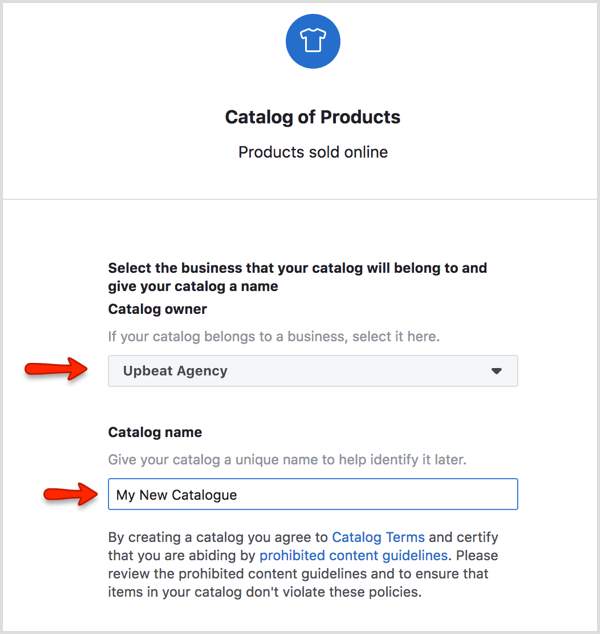The height and width of the screenshot is (634, 600).
Task: Open the Upbeat Agency catalog owner dropdown
Action: point(312,371)
